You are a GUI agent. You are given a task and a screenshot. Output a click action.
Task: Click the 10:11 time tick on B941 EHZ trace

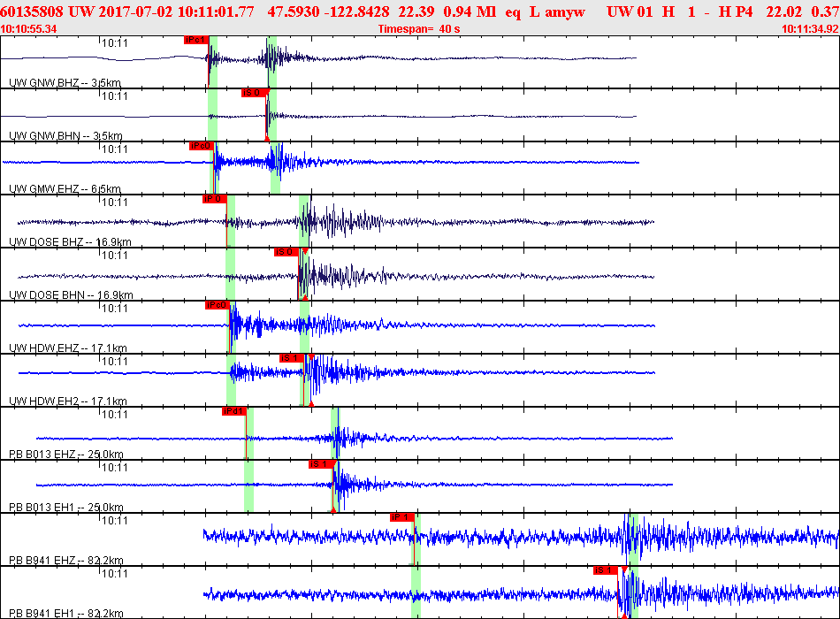pos(115,520)
